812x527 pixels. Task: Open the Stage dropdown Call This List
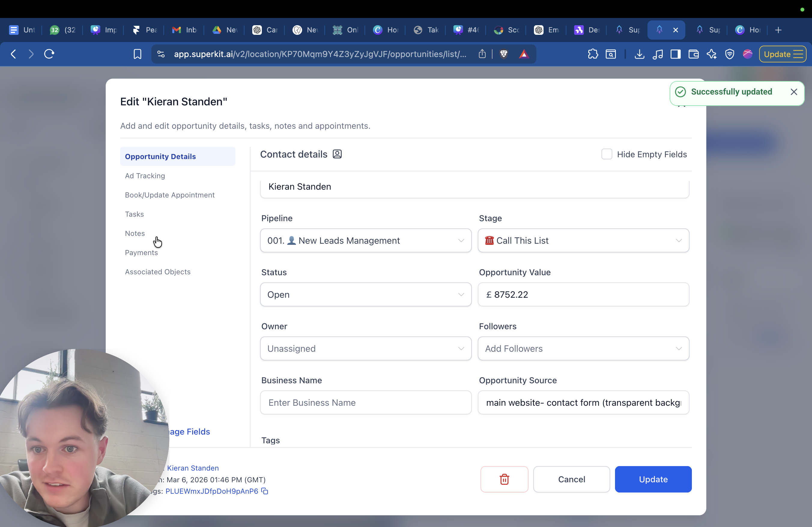583,240
